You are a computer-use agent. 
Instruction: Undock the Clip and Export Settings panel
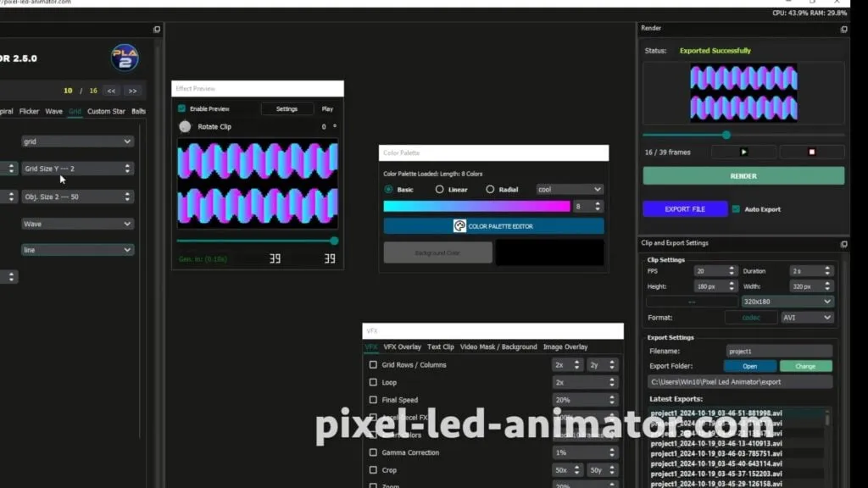point(843,244)
